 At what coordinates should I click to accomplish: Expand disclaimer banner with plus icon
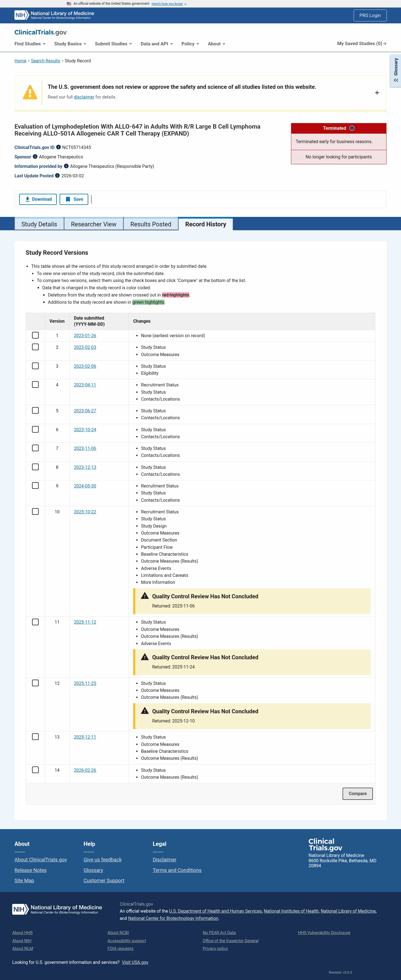[x=377, y=93]
